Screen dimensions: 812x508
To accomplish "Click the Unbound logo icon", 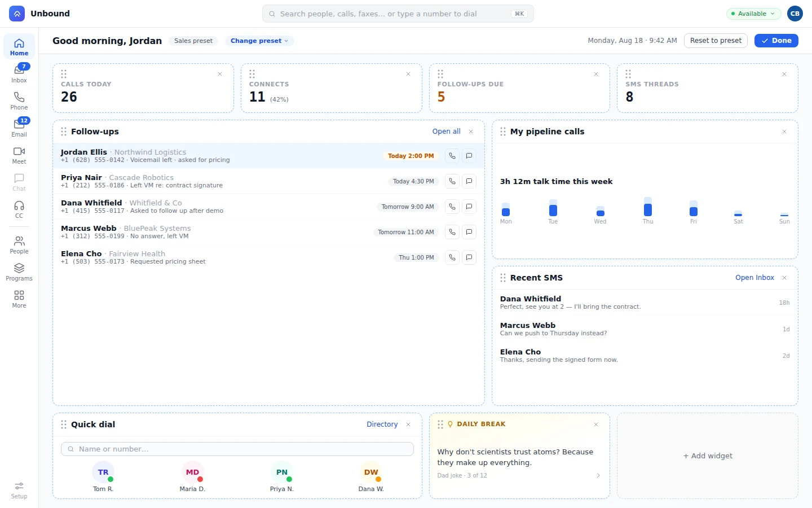I will click(17, 14).
